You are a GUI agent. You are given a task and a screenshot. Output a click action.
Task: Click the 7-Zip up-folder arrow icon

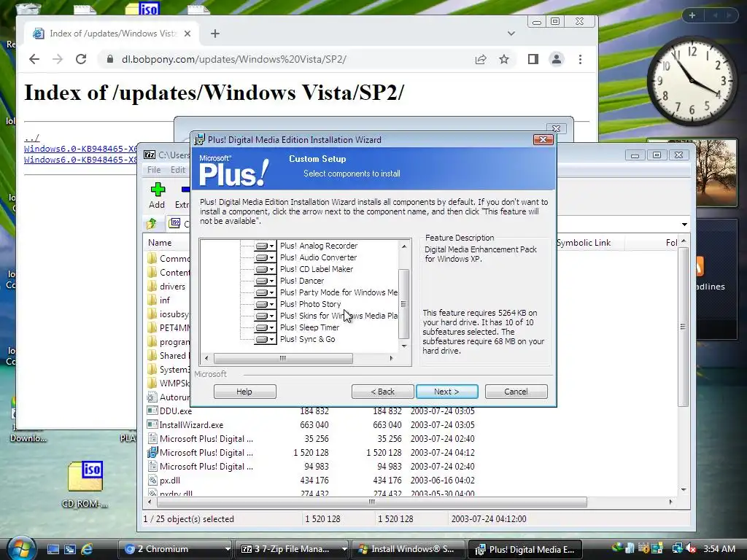pos(152,223)
